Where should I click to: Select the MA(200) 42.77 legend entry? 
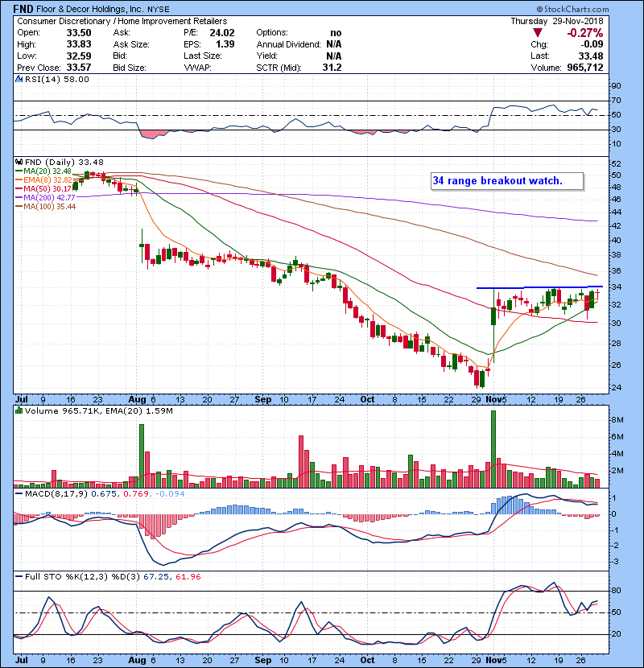45,198
